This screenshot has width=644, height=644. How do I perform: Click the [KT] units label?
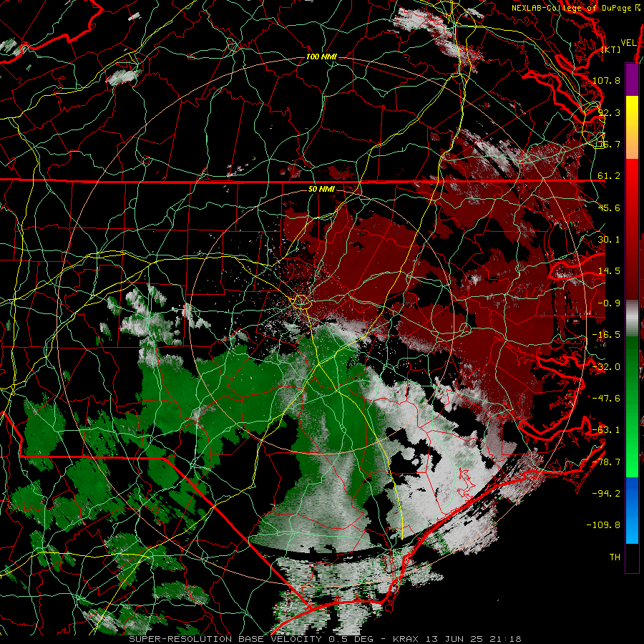[x=611, y=49]
